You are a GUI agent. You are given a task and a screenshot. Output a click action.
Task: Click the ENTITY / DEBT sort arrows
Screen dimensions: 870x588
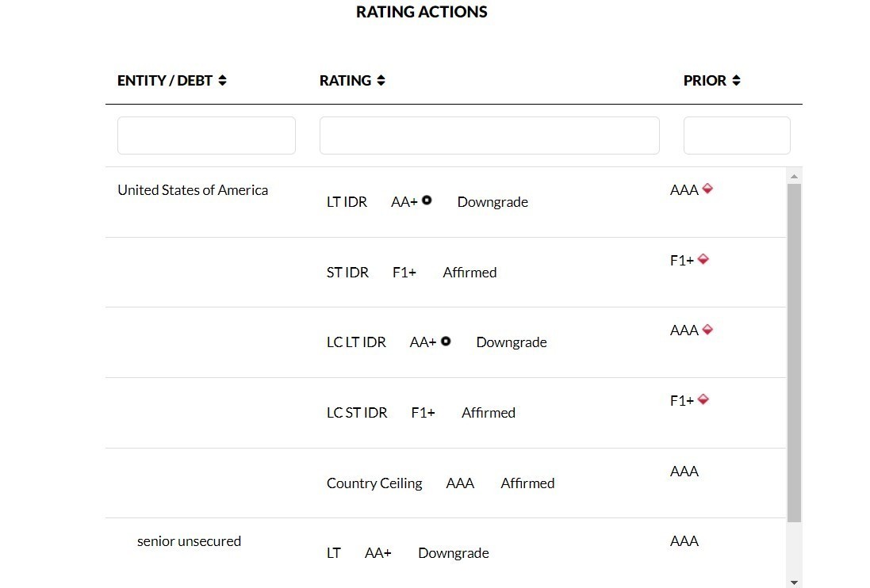tap(223, 81)
